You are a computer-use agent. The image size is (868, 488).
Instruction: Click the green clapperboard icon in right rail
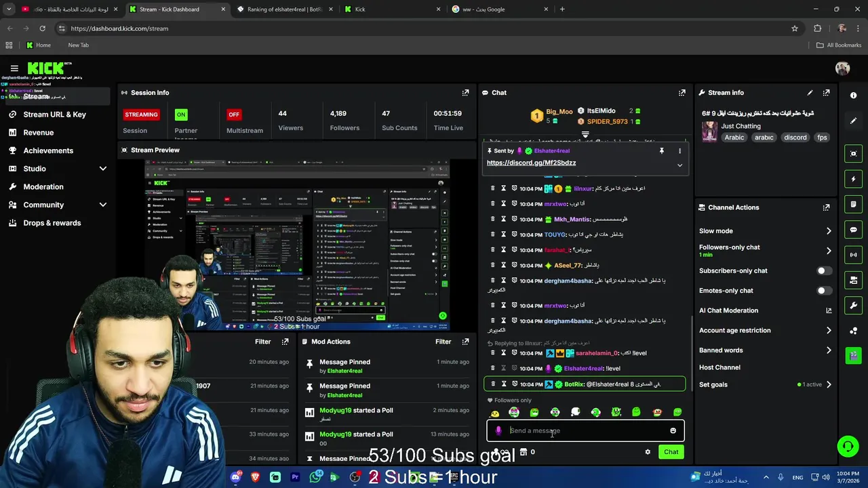pos(854,355)
